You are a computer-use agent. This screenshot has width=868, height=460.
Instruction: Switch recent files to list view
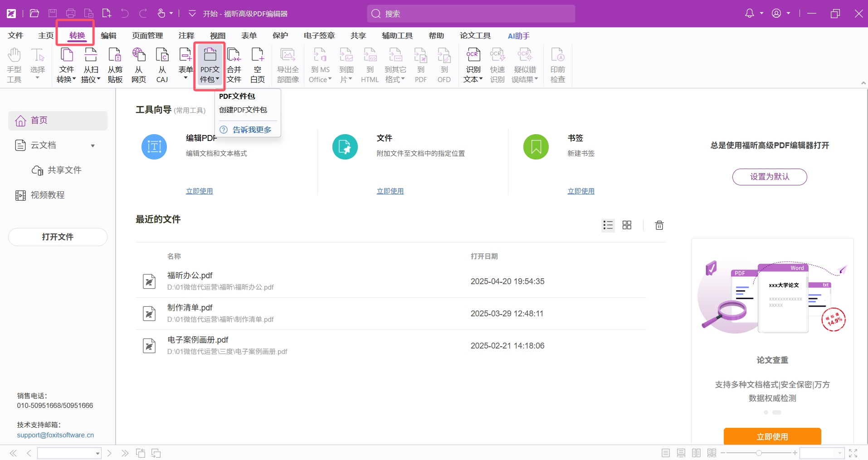(x=608, y=225)
